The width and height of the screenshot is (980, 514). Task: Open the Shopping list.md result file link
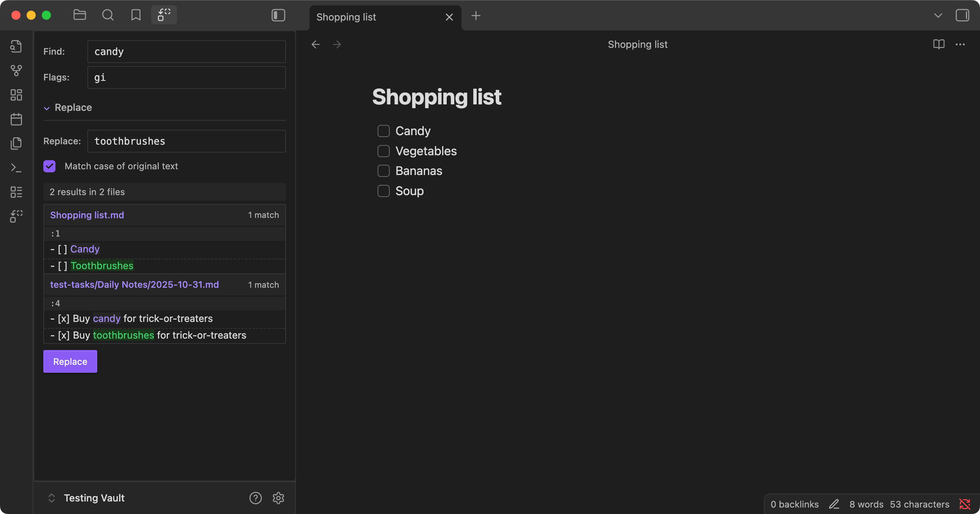(x=87, y=215)
